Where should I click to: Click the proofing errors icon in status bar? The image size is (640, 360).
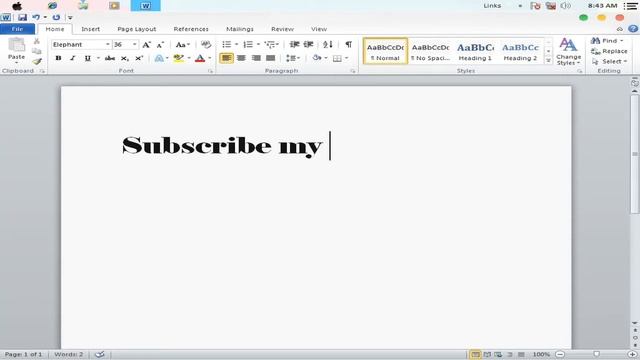pos(100,354)
